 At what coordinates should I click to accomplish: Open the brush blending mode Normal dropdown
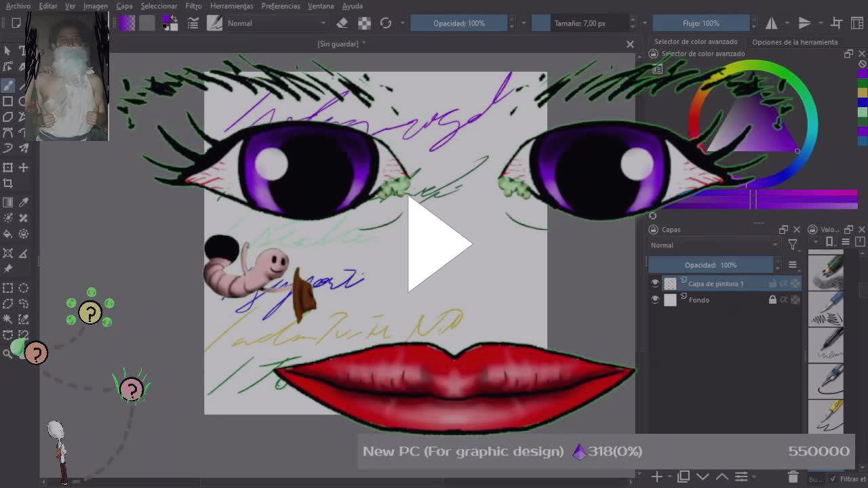click(x=276, y=23)
